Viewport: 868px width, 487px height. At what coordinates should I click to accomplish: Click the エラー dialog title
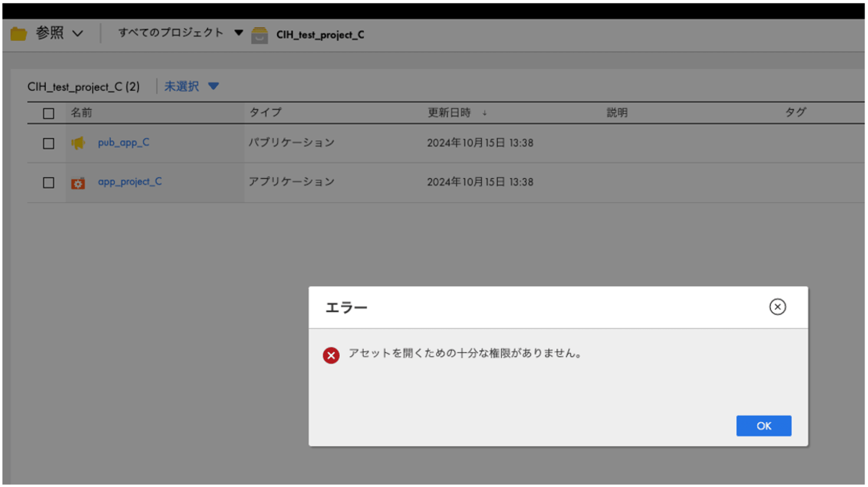click(x=346, y=307)
